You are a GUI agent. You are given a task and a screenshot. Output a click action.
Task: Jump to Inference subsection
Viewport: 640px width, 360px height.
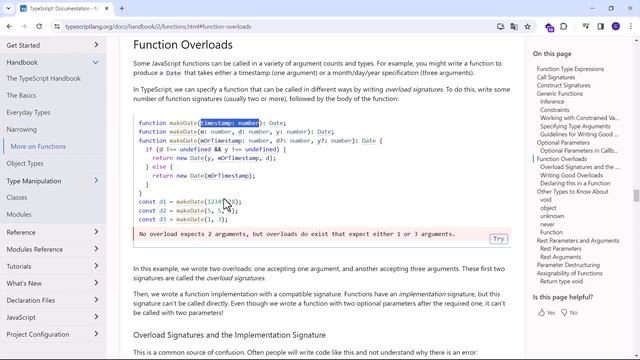(x=552, y=102)
